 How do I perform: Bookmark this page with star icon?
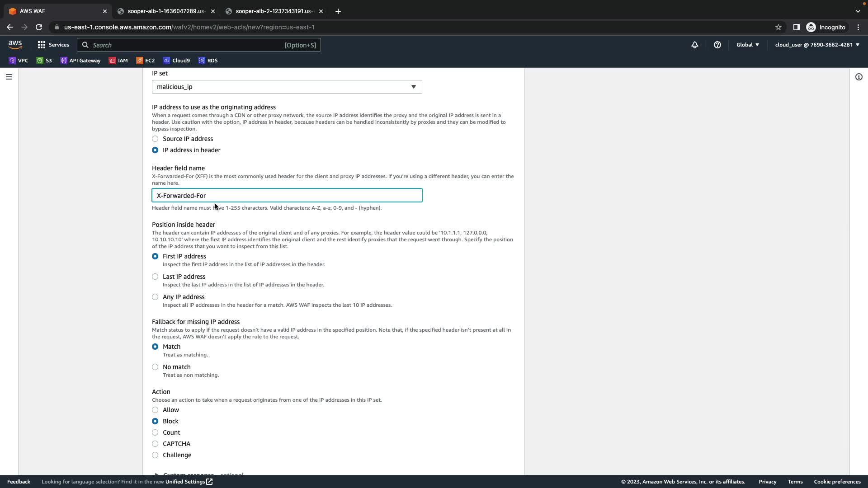pyautogui.click(x=778, y=27)
